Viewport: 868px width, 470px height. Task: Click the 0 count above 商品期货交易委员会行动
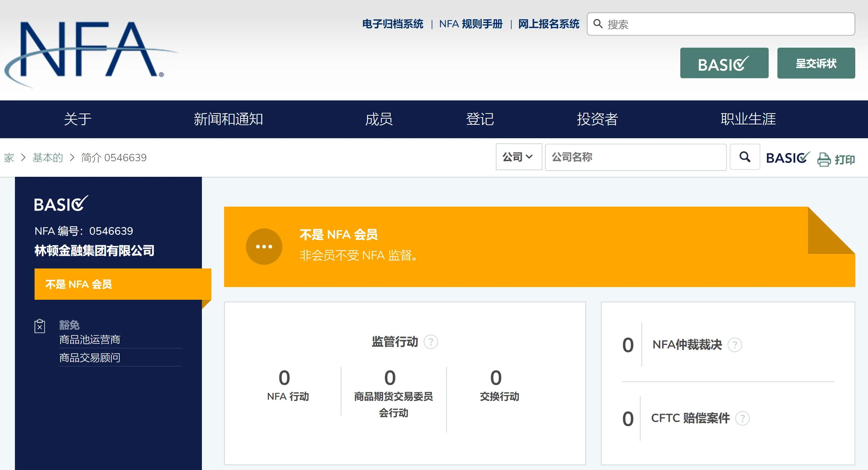coord(390,378)
